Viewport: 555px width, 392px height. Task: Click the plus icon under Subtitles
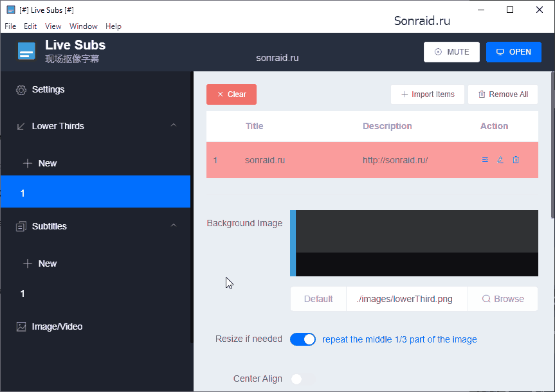27,263
